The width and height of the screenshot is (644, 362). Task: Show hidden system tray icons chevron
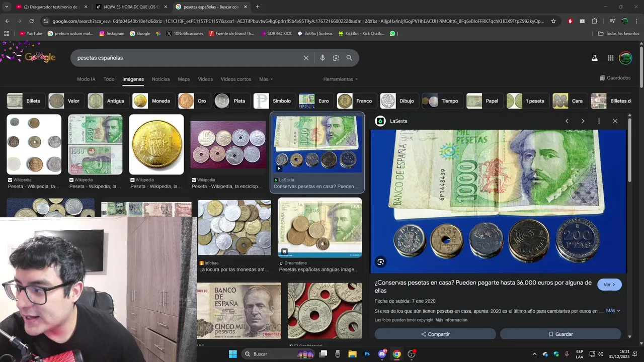534,354
